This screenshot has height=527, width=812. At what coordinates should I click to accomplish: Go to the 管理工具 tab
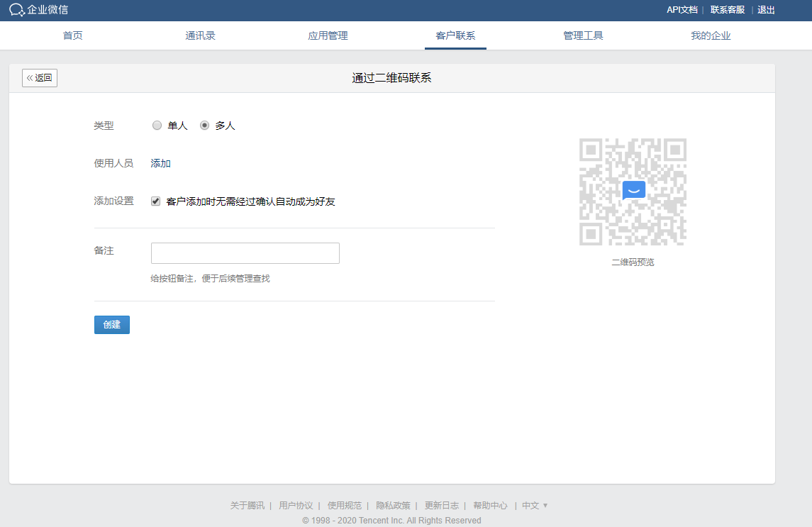click(x=583, y=35)
